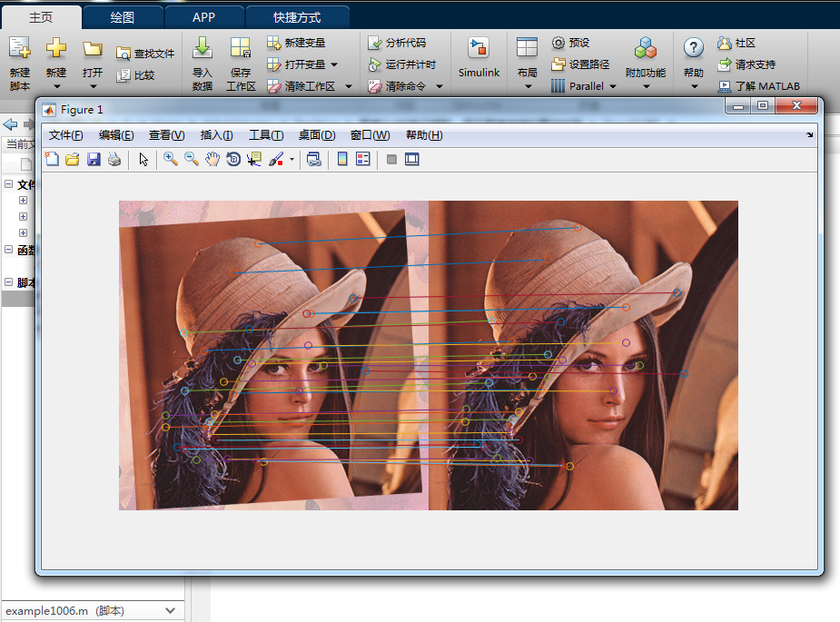Screen dimensions: 840x622
Task: Insert a legend from Figure toolbar
Action: [x=362, y=159]
